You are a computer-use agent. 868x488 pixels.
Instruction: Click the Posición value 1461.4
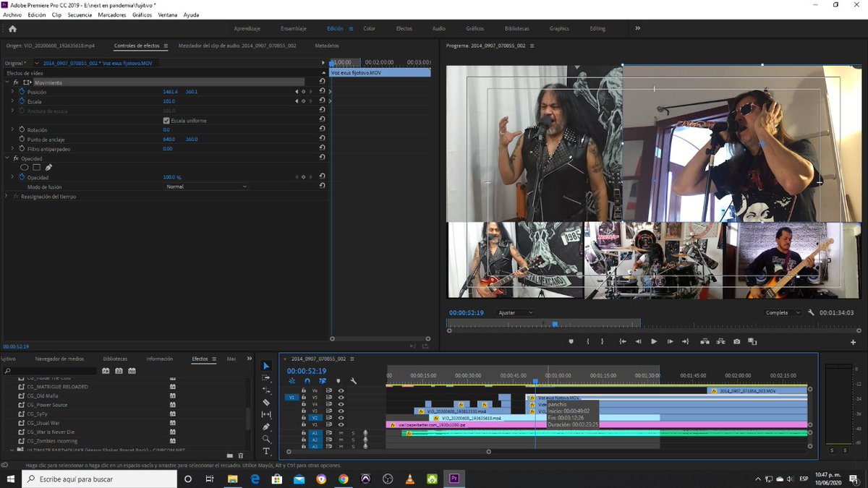coord(170,92)
